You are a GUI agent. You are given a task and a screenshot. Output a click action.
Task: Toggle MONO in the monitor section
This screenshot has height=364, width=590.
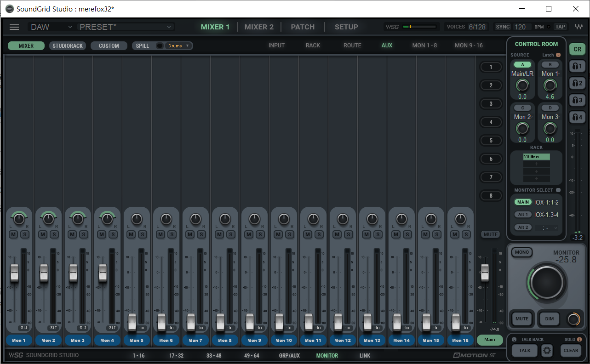(522, 252)
